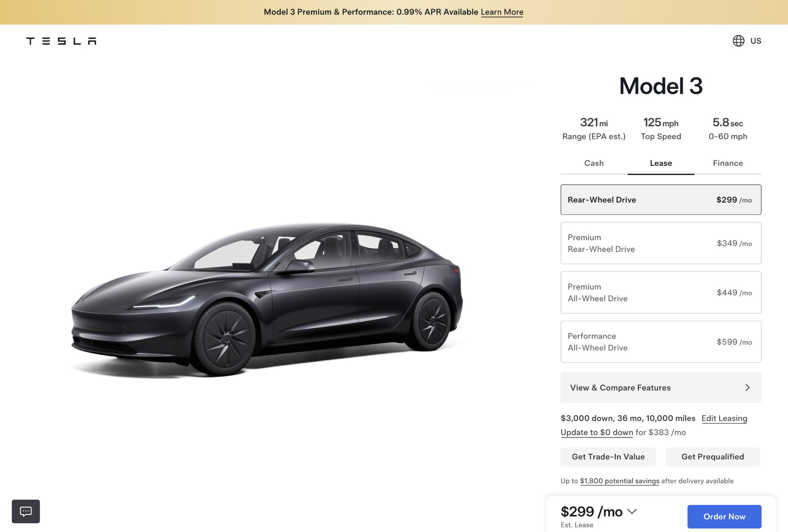The image size is (788, 532).
Task: Click the chevron in View & Compare Features
Action: (747, 388)
